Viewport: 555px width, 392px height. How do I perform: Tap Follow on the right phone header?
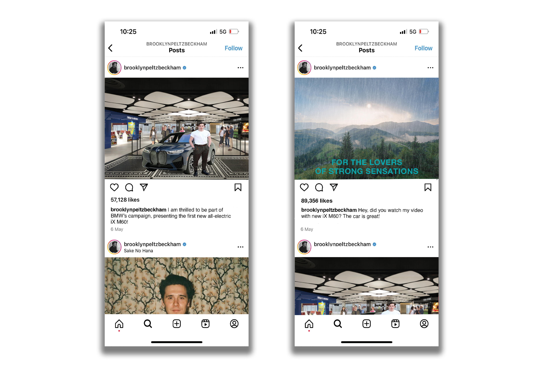click(423, 48)
